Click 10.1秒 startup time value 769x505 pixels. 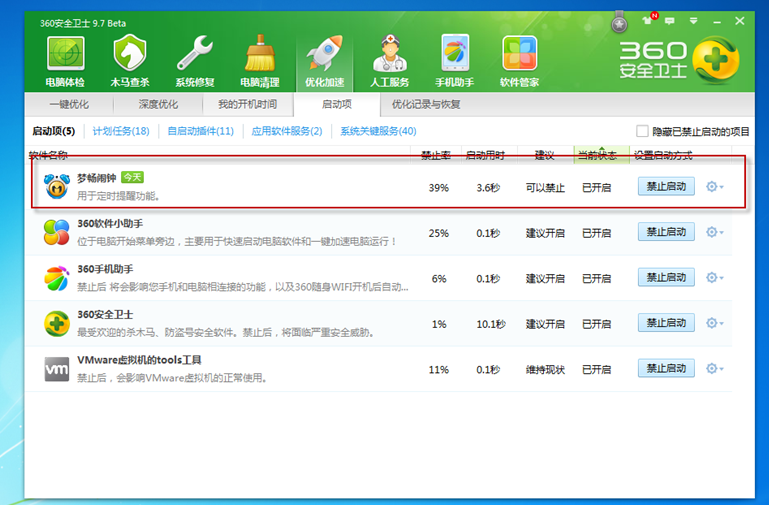click(491, 324)
